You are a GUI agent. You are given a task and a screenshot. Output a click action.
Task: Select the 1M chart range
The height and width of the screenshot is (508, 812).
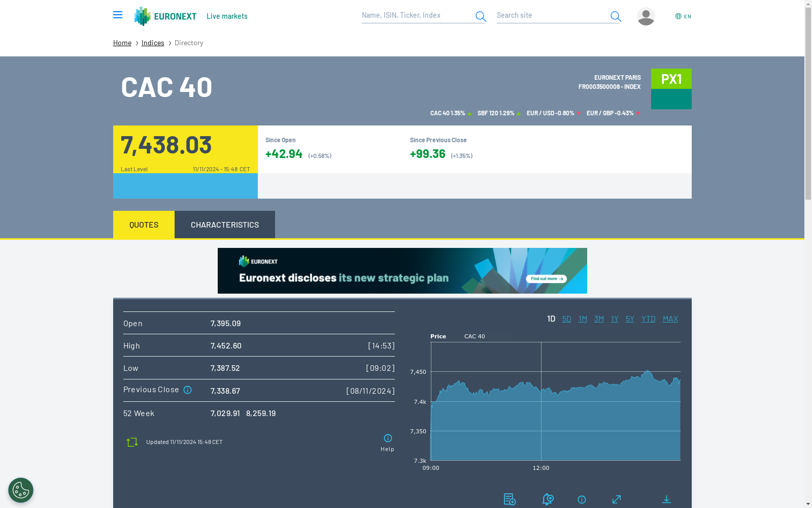pos(583,319)
